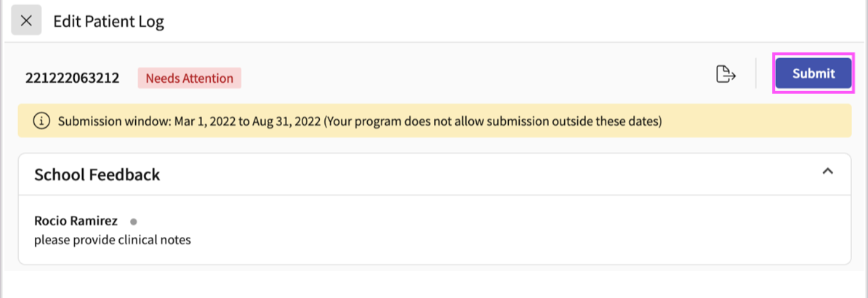Image resolution: width=868 pixels, height=298 pixels.
Task: Click the info icon in submission banner
Action: coord(42,121)
